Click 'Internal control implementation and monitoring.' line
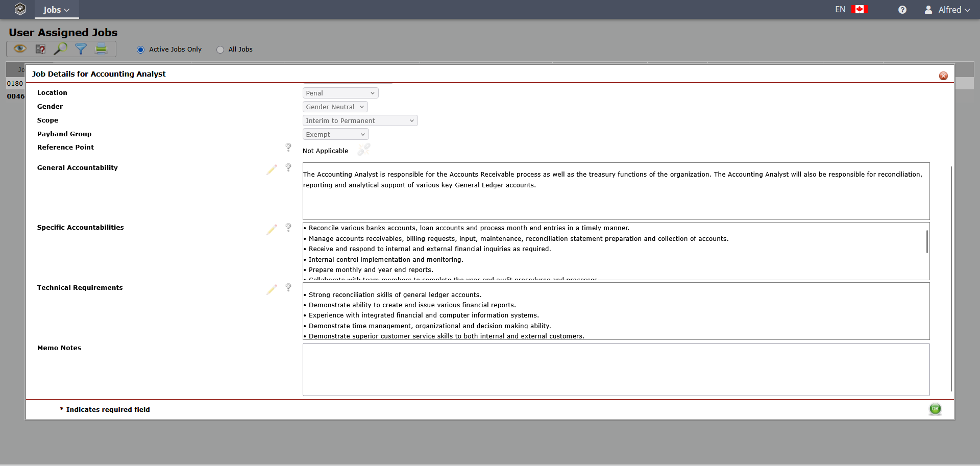Image resolution: width=980 pixels, height=466 pixels. point(386,259)
